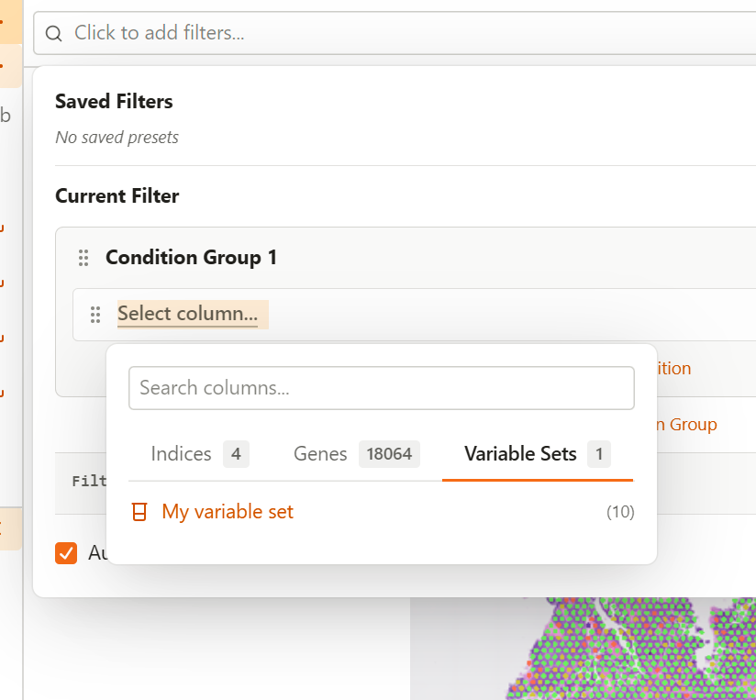Click the magnifier icon in the filter bar

coord(54,33)
